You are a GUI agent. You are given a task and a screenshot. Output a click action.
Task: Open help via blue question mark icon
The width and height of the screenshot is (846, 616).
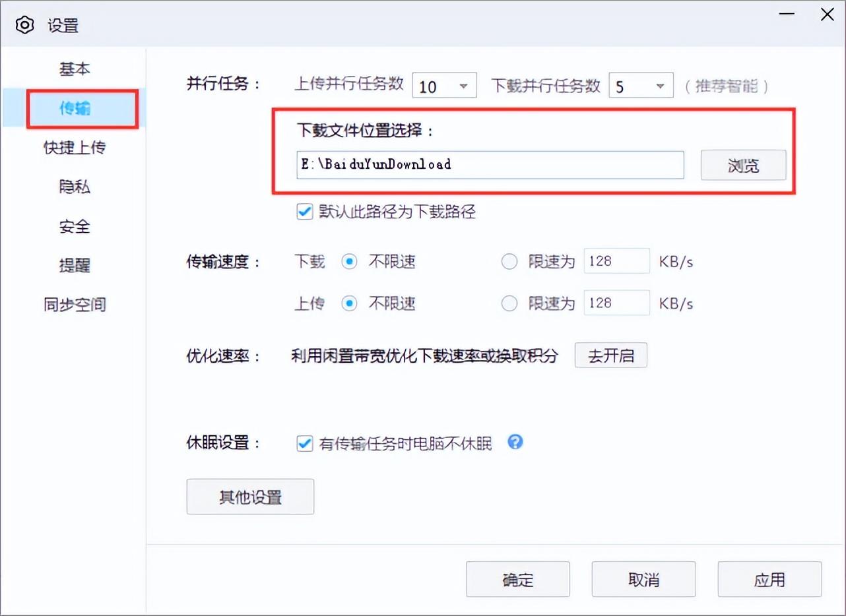(x=515, y=443)
